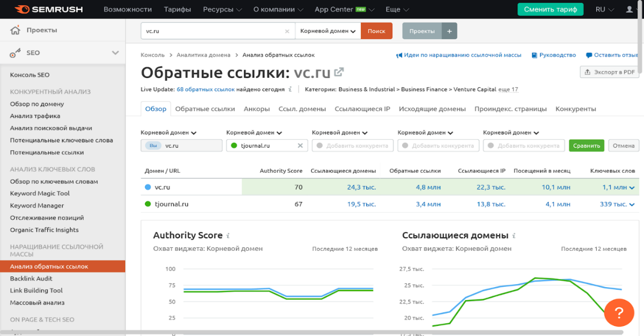Screen dimensions: 644x336
Task: Click the Projects home icon in sidebar
Action: [x=15, y=30]
